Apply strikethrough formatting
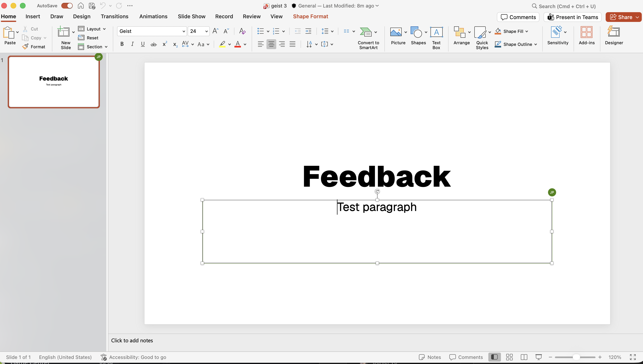The height and width of the screenshot is (364, 643). point(153,44)
